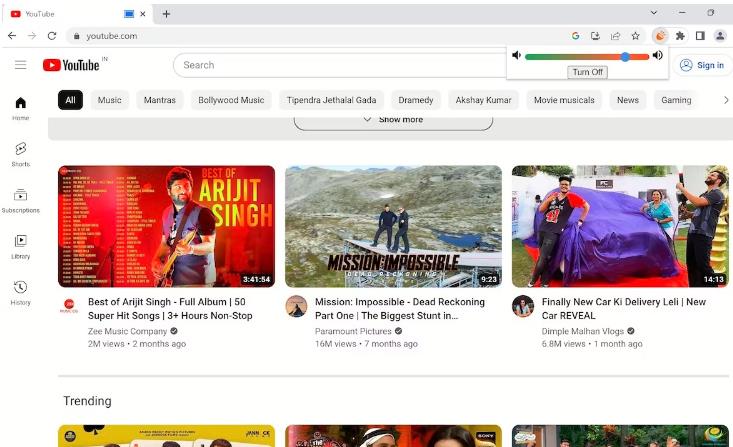Select the Movie musicals chip

click(564, 100)
